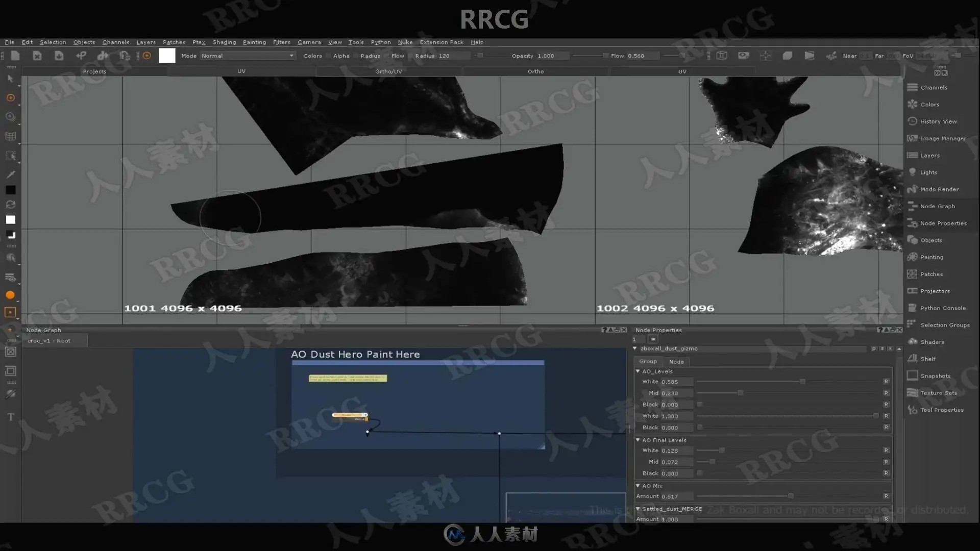This screenshot has height=551, width=980.
Task: Switch to the Projects tab
Action: coord(94,71)
